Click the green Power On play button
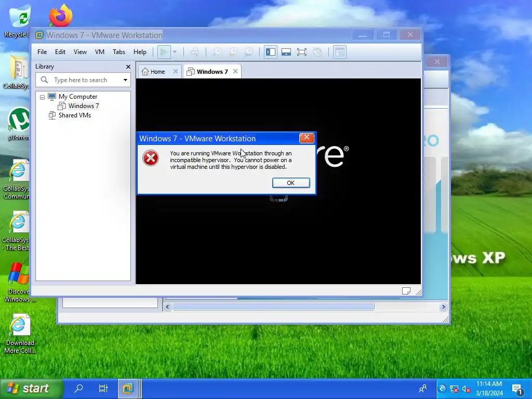This screenshot has height=399, width=532. coord(164,52)
